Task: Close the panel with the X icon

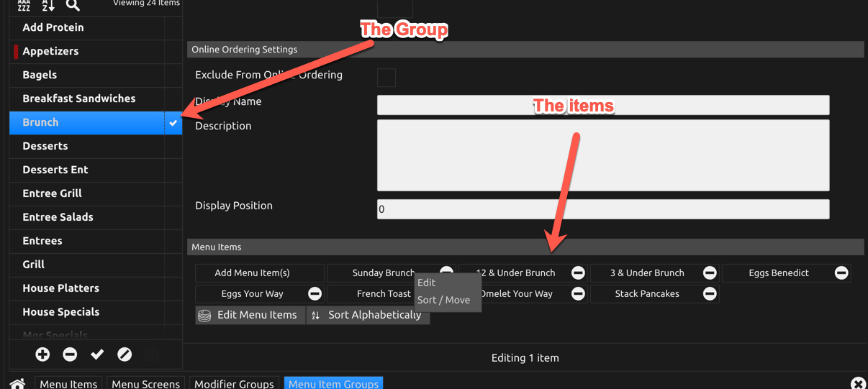Action: (858, 383)
